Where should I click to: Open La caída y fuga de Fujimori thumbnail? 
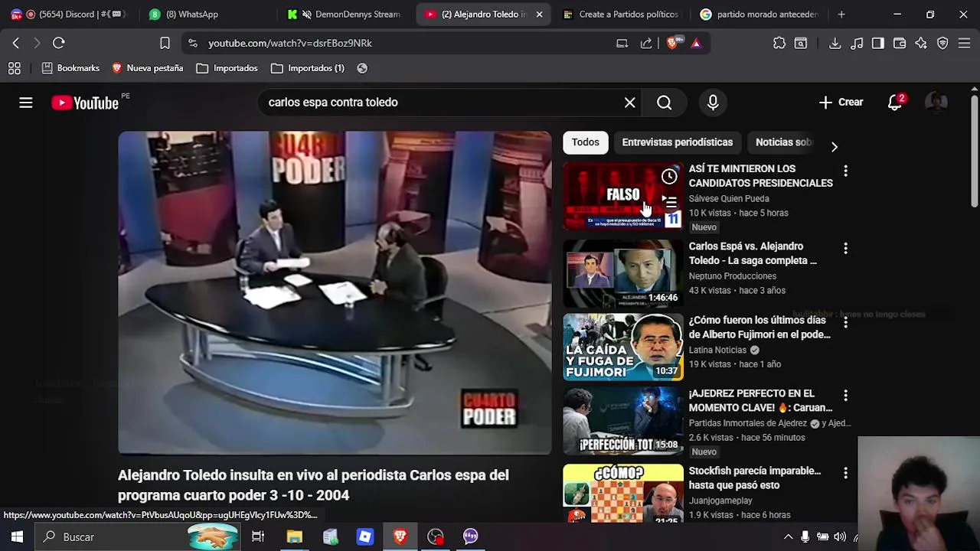point(623,347)
